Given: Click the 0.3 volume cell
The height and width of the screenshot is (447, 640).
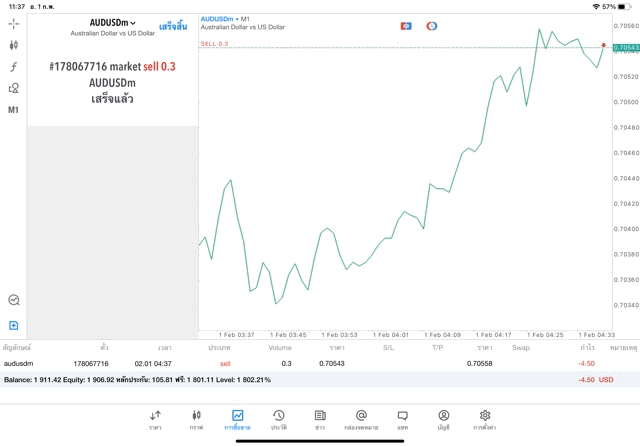Looking at the screenshot, I should [x=287, y=363].
